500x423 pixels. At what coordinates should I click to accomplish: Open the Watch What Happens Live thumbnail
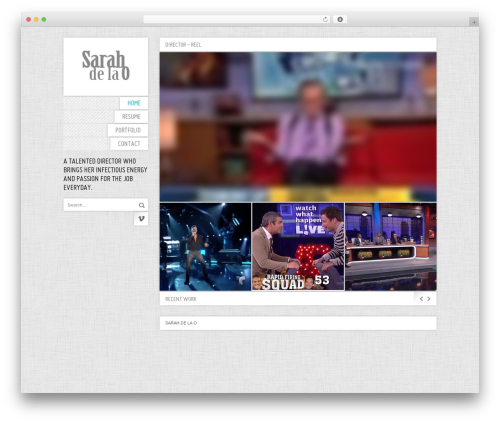click(298, 247)
